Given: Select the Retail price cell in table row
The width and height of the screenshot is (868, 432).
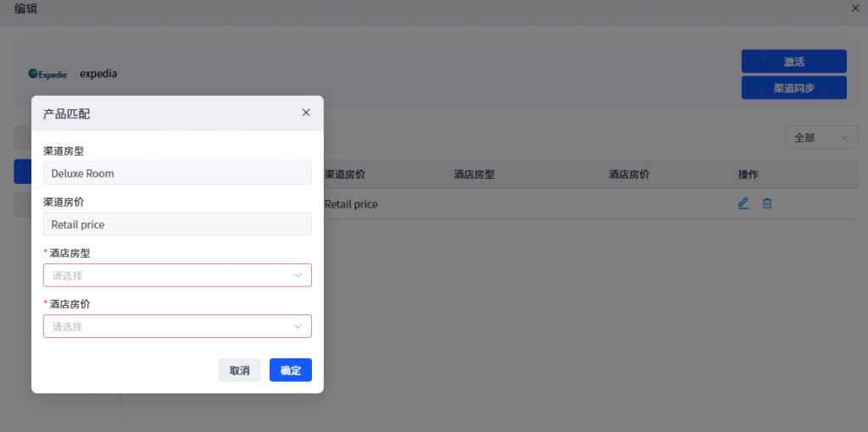Looking at the screenshot, I should click(352, 204).
